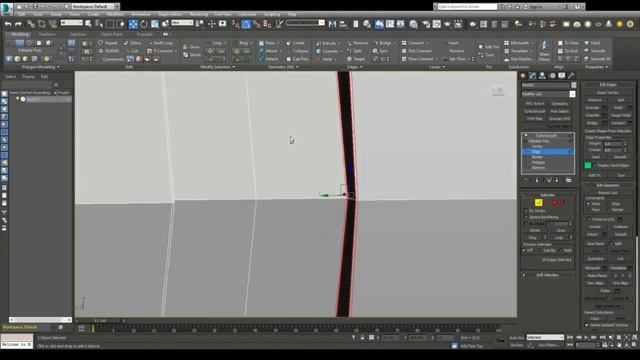
Task: Redo the action from main toolbar
Action: 18,24
